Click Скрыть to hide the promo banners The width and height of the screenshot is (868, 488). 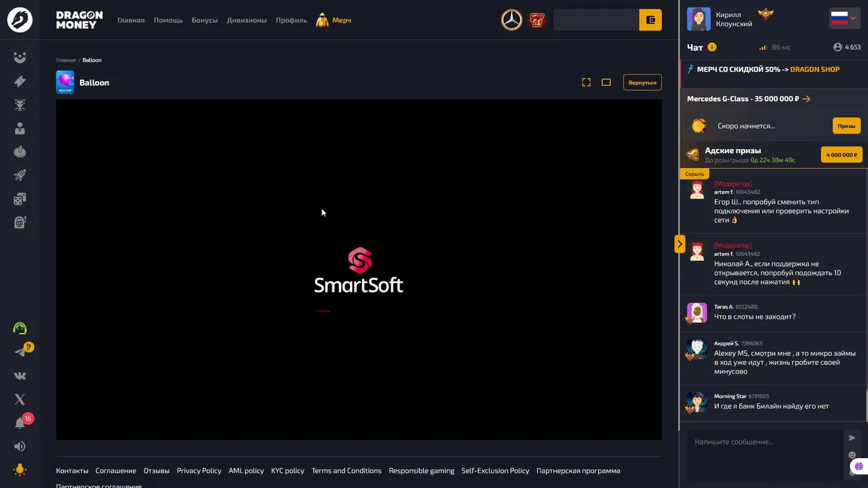coord(694,174)
